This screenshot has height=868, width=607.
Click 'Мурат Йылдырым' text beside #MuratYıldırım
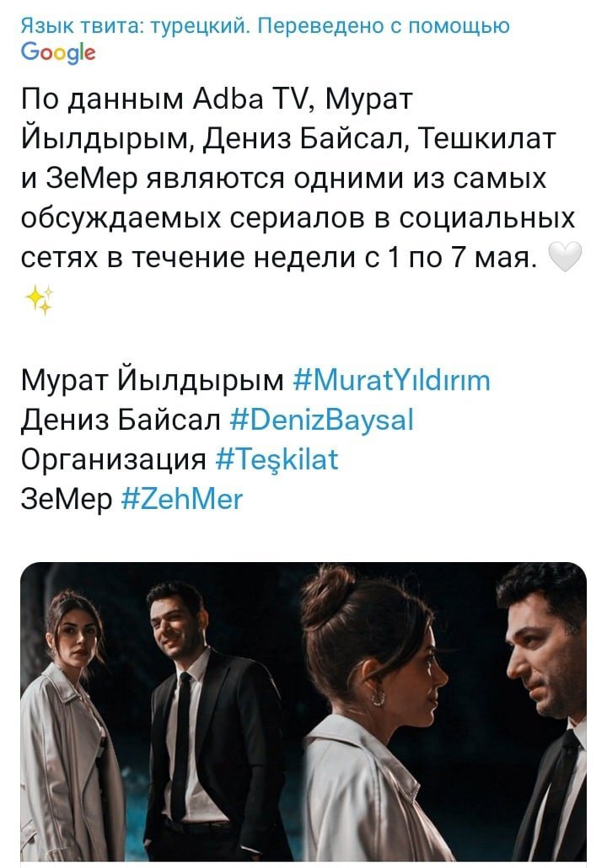tap(153, 381)
